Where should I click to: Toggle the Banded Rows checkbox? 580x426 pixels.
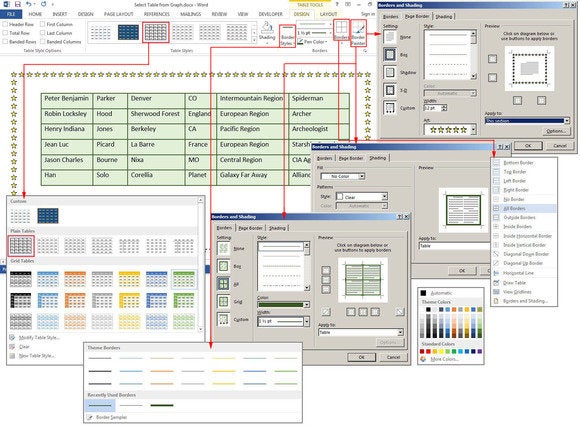(x=5, y=42)
